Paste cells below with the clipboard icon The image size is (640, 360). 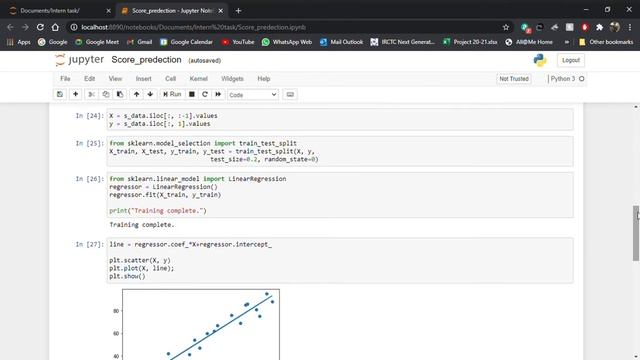click(x=120, y=94)
